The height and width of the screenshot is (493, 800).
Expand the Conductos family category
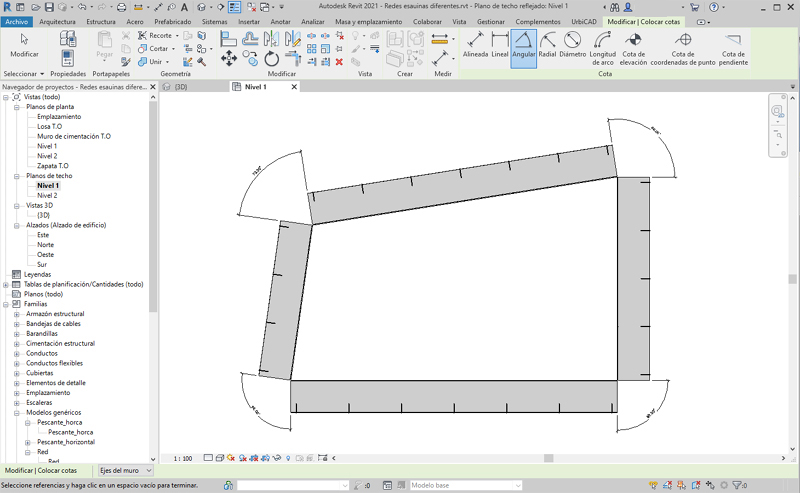[17, 353]
